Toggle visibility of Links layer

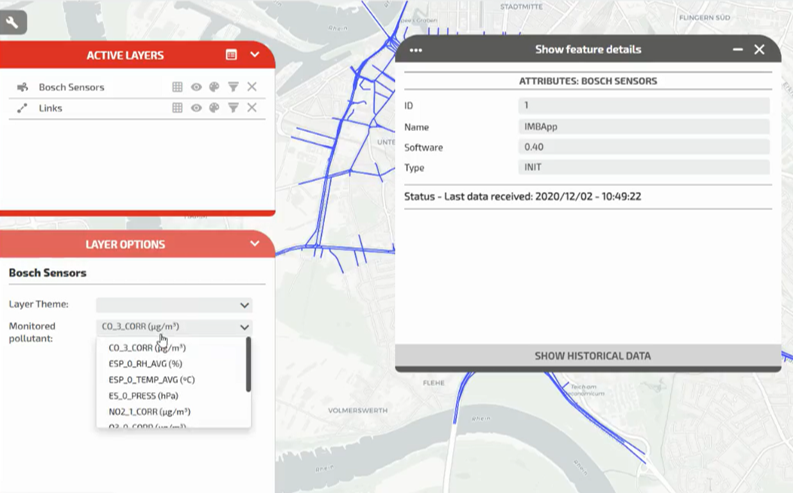click(x=196, y=108)
